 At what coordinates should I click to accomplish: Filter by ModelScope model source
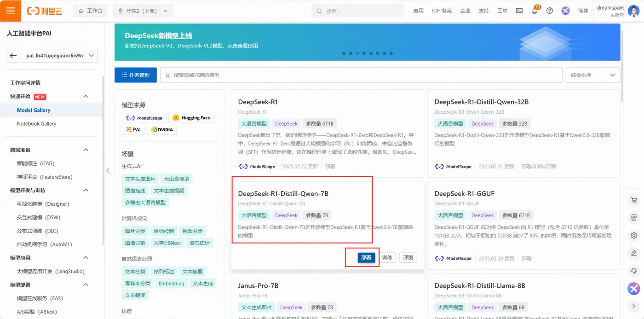[x=144, y=118]
